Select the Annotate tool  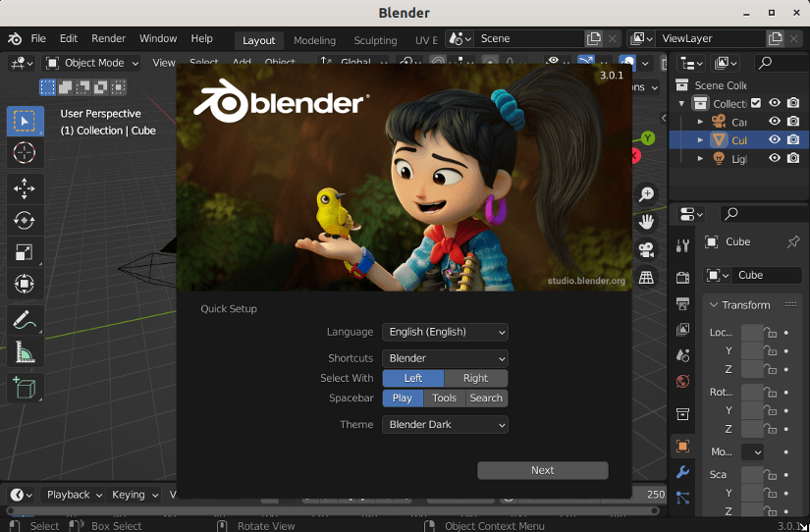tap(25, 320)
